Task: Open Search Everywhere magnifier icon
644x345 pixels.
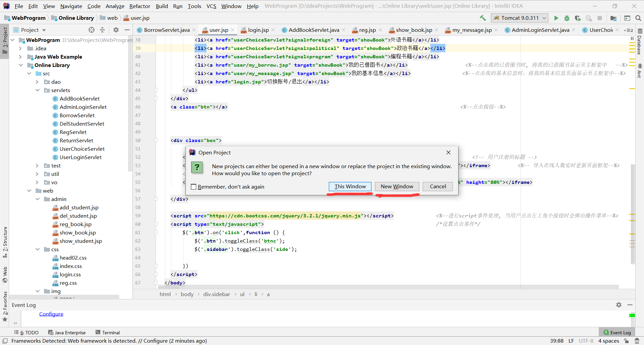Action: (638, 18)
